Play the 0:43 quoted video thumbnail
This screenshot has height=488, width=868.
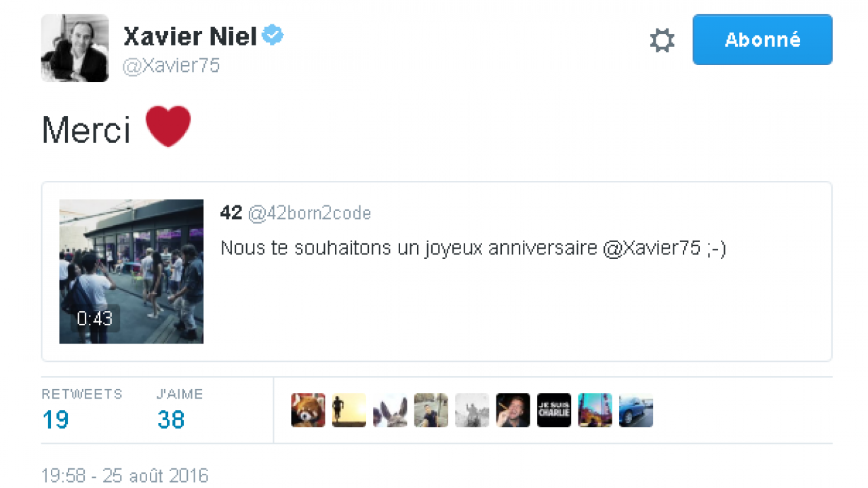tap(132, 271)
